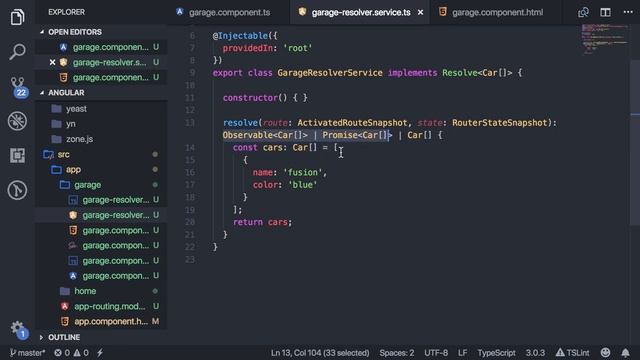Expand the home folder

coord(85,291)
